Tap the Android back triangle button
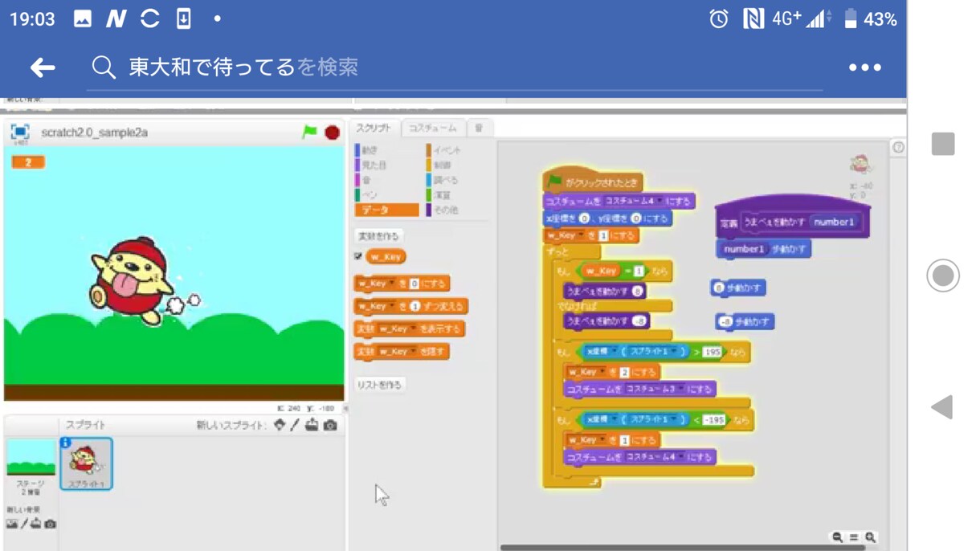This screenshot has height=551, width=980. 941,406
